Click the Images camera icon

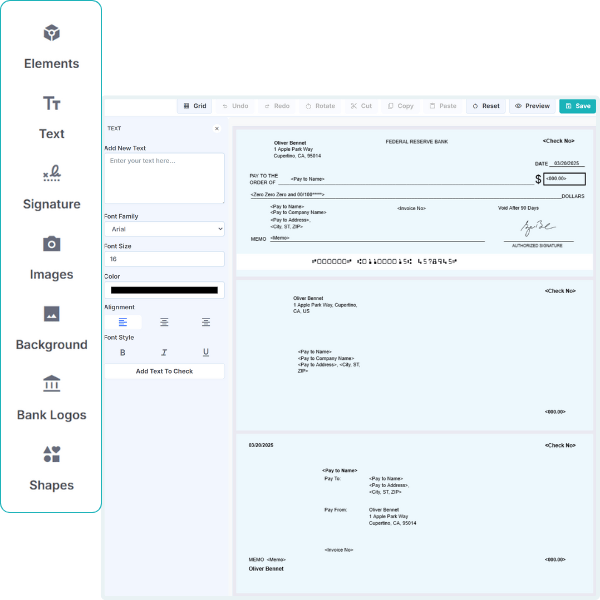pos(52,244)
